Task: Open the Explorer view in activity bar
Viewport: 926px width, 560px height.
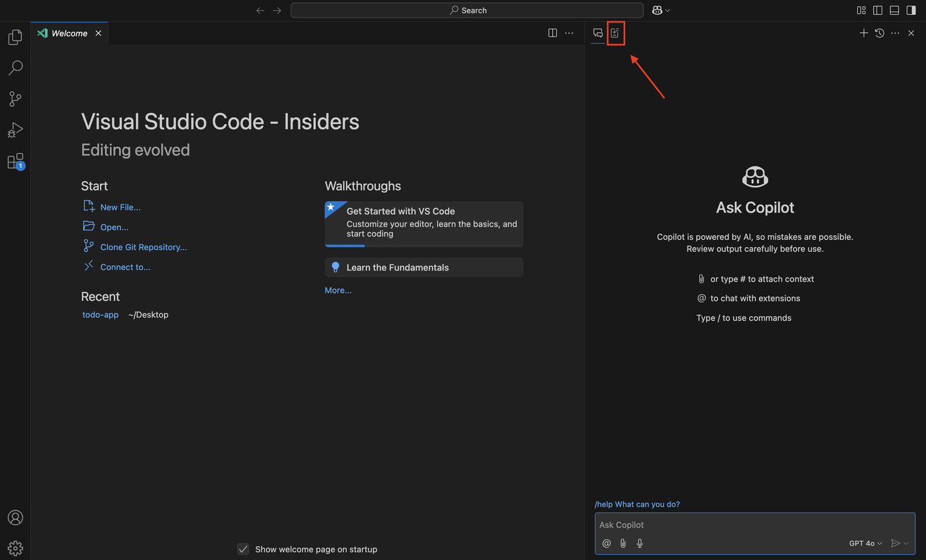Action: pyautogui.click(x=15, y=37)
